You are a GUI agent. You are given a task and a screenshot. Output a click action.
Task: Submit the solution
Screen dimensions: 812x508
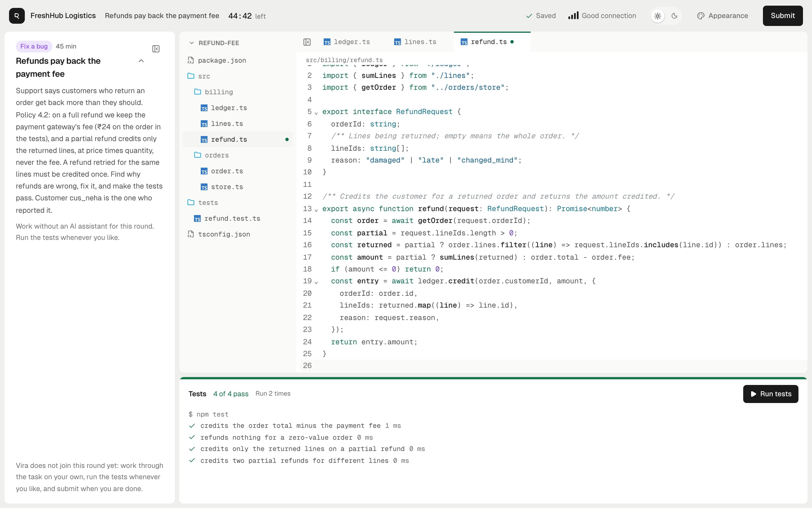(x=782, y=16)
